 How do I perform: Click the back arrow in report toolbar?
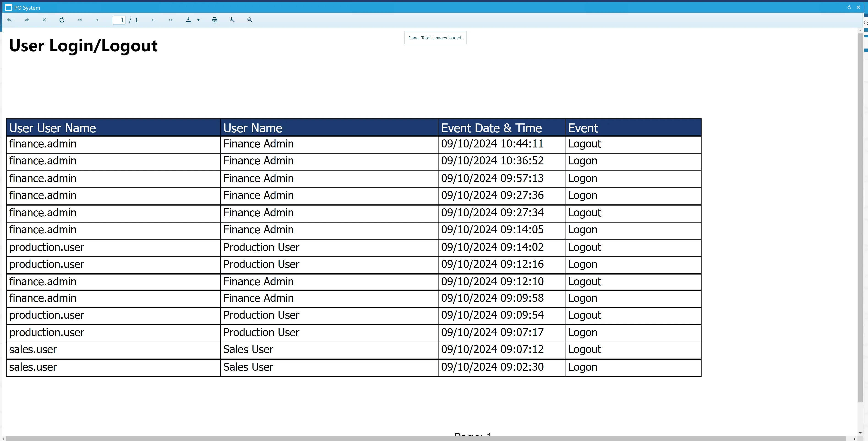9,20
